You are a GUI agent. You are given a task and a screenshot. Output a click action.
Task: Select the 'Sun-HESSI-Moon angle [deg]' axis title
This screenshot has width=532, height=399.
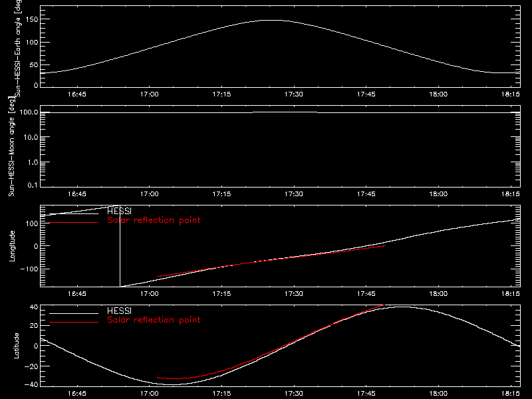[x=11, y=146]
